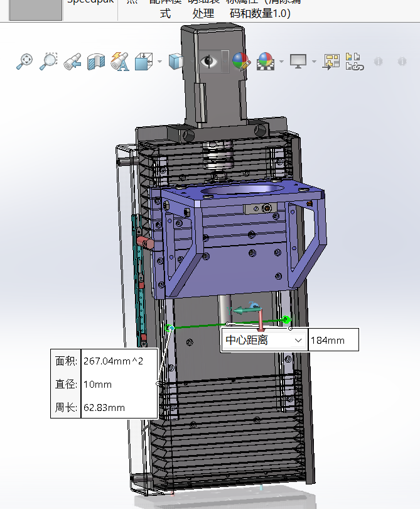Click the View Settings monitor icon
This screenshot has width=420, height=509.
pyautogui.click(x=298, y=62)
